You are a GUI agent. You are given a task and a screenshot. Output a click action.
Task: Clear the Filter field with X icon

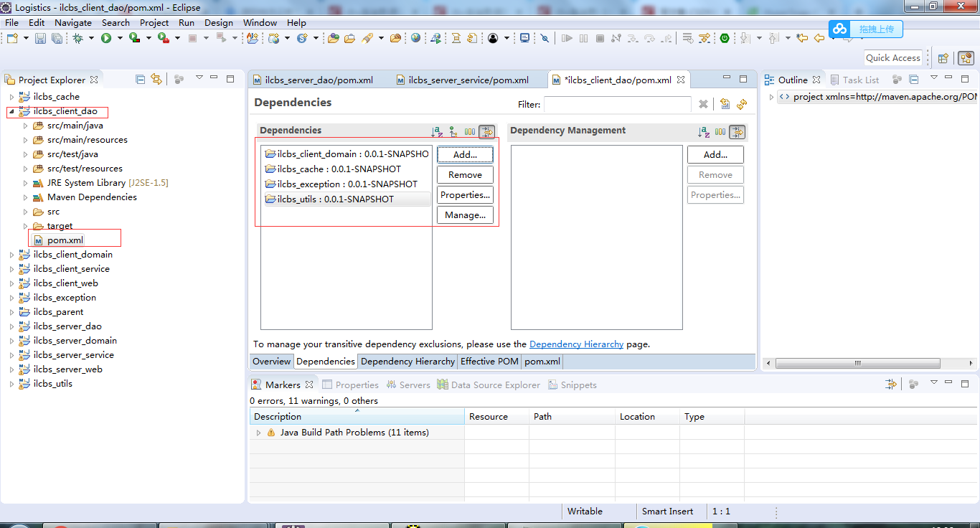coord(704,104)
